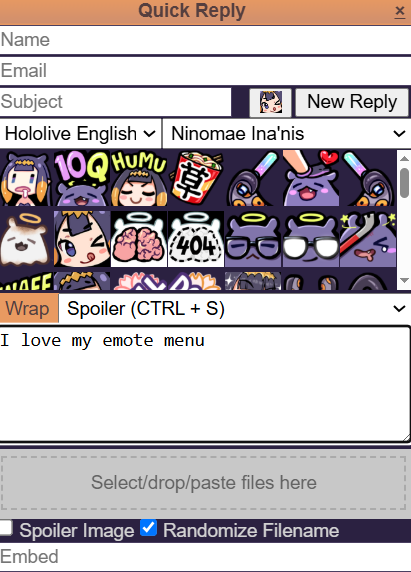
Task: Click the shiny white glasses takodachi emote
Action: [x=310, y=239]
